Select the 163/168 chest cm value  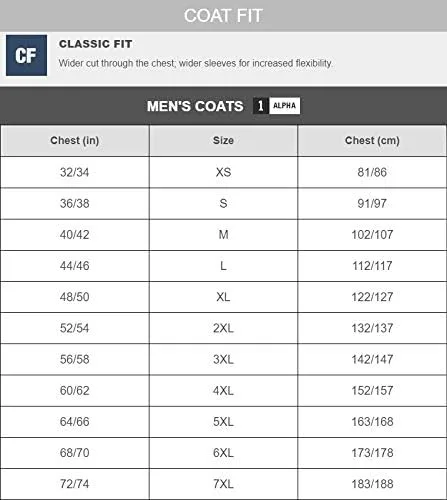pos(372,421)
